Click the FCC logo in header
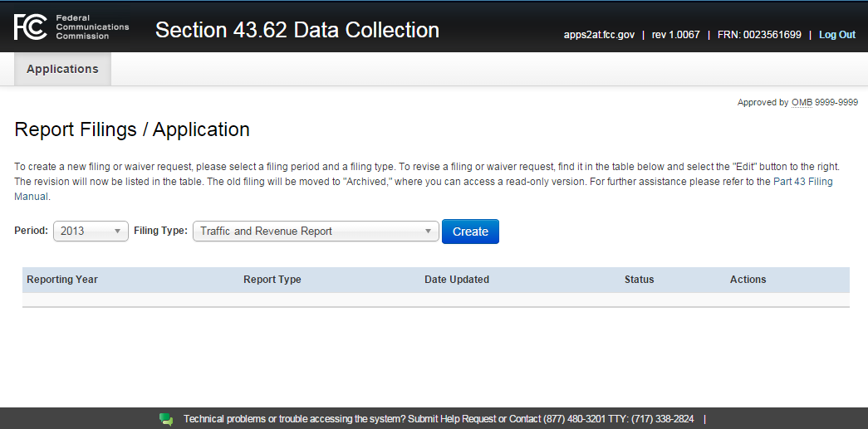This screenshot has width=868, height=429. (x=30, y=27)
